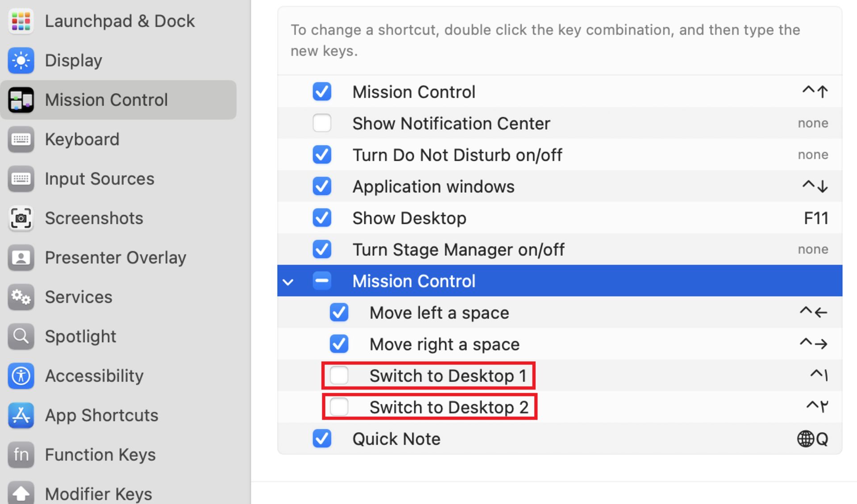Uncheck Turn Do Not Disturb on/off

click(x=322, y=155)
